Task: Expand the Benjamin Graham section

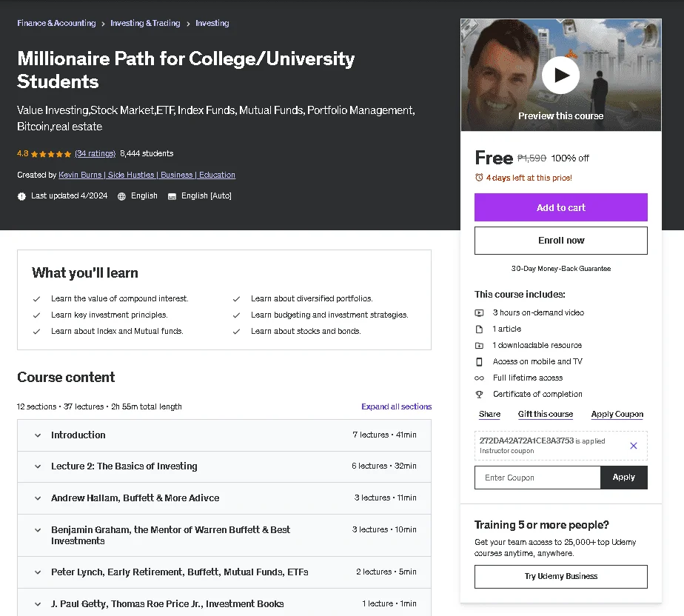Action: (224, 535)
